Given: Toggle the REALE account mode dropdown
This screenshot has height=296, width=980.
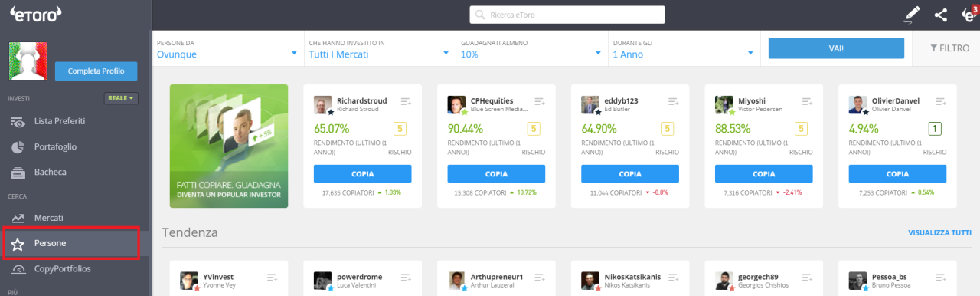Looking at the screenshot, I should (121, 98).
